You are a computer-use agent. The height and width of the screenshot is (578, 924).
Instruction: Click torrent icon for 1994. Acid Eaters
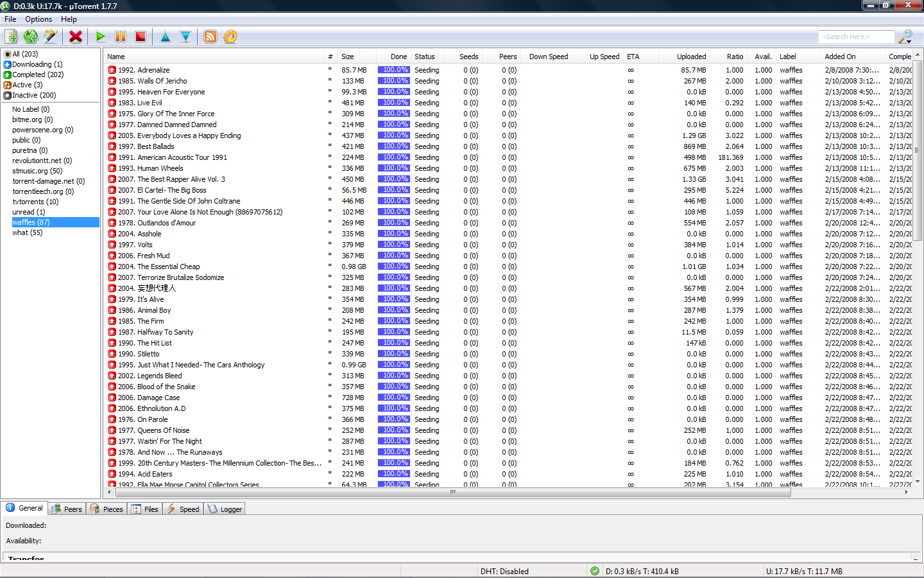pyautogui.click(x=112, y=474)
